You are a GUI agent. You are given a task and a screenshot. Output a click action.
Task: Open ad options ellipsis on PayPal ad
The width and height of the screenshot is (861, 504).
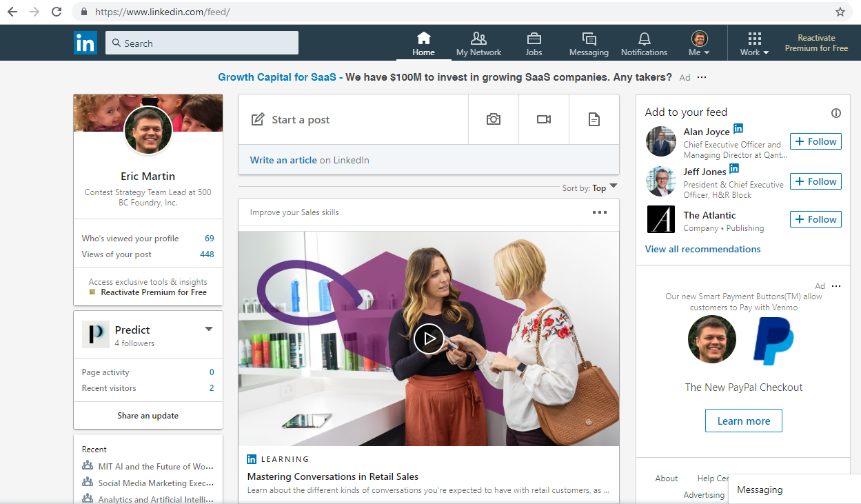[x=836, y=286]
